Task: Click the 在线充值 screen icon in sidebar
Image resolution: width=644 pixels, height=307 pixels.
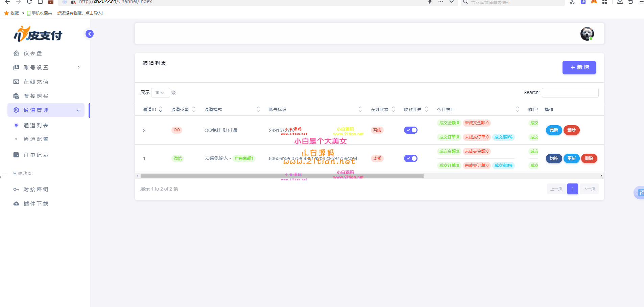Action: coord(16,82)
